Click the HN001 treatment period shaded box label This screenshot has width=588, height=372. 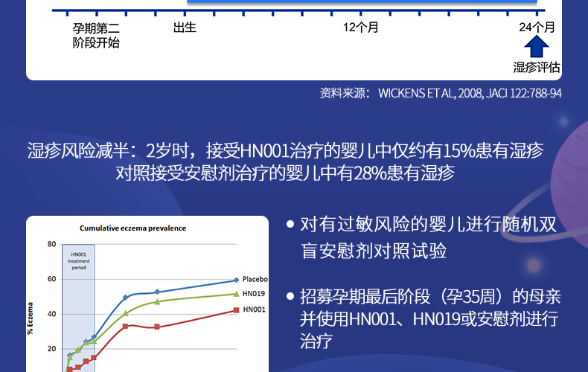coord(79,261)
